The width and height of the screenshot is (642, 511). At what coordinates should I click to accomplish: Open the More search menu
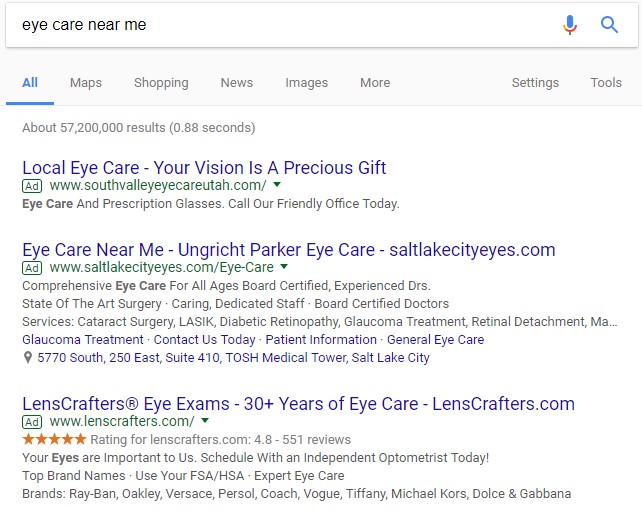375,83
